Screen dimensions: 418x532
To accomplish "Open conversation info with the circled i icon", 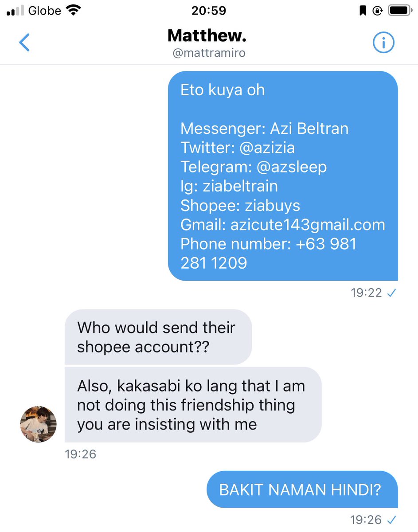I will pos(383,43).
